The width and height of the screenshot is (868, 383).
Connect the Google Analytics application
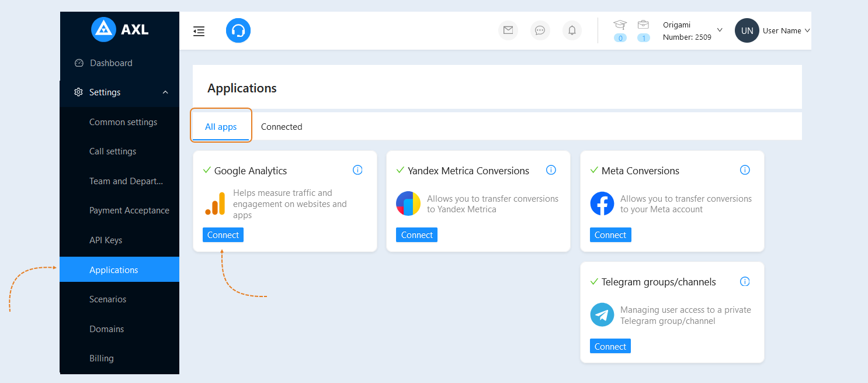pyautogui.click(x=223, y=235)
